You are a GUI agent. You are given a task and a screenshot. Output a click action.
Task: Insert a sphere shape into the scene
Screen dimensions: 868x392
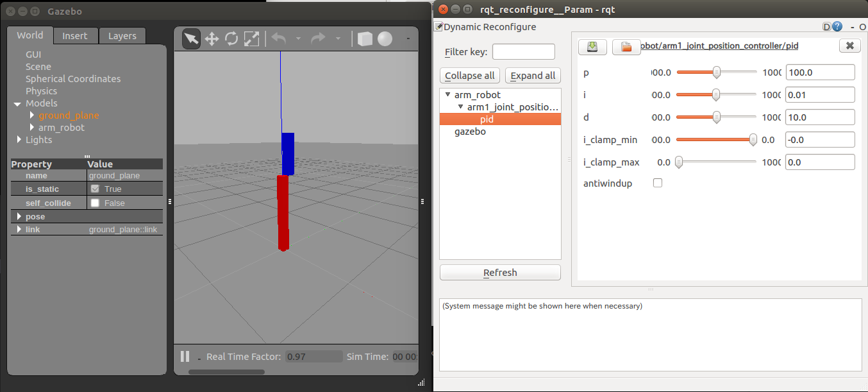(x=385, y=39)
